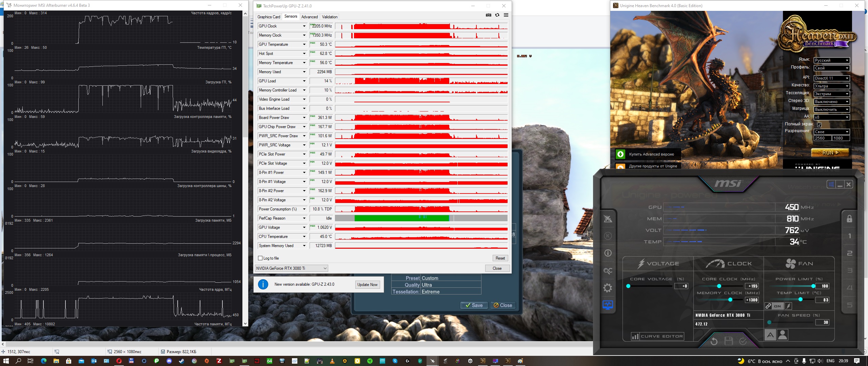Open the NVIDIA GeForce RTX 3080 Ti selector

(292, 268)
